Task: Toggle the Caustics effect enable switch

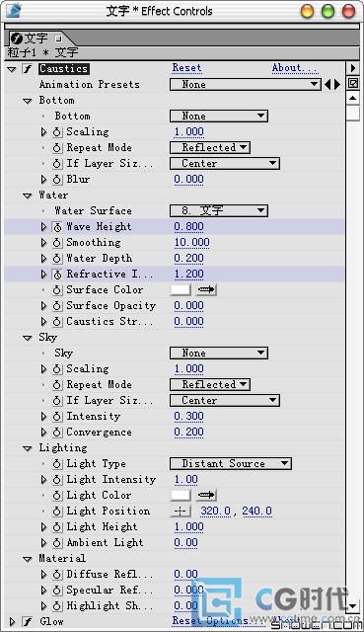Action: tap(28, 69)
